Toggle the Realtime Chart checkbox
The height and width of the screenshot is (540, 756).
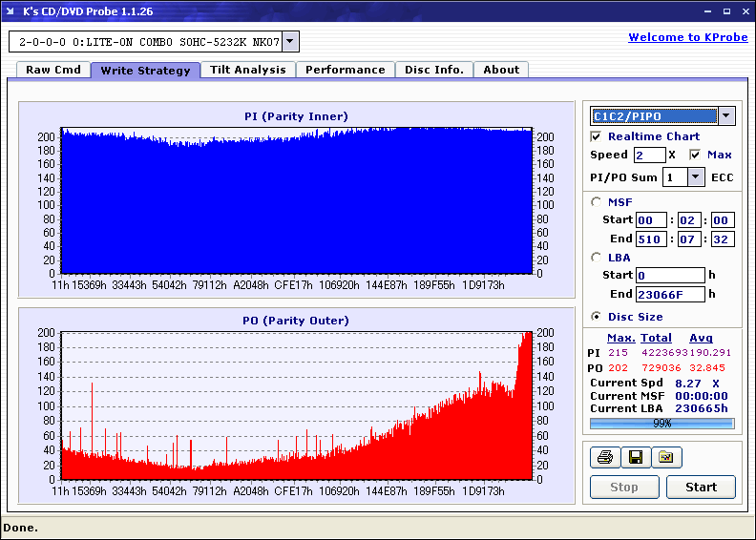[x=597, y=137]
